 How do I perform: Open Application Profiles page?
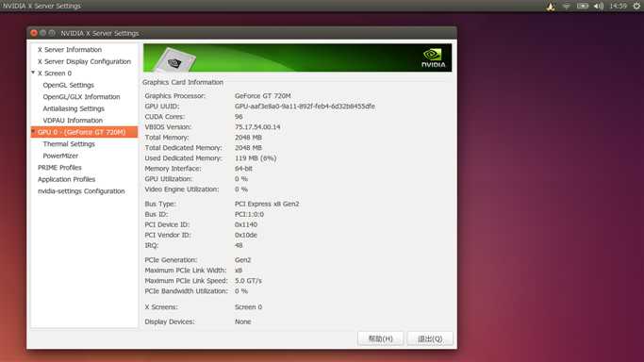coord(67,179)
